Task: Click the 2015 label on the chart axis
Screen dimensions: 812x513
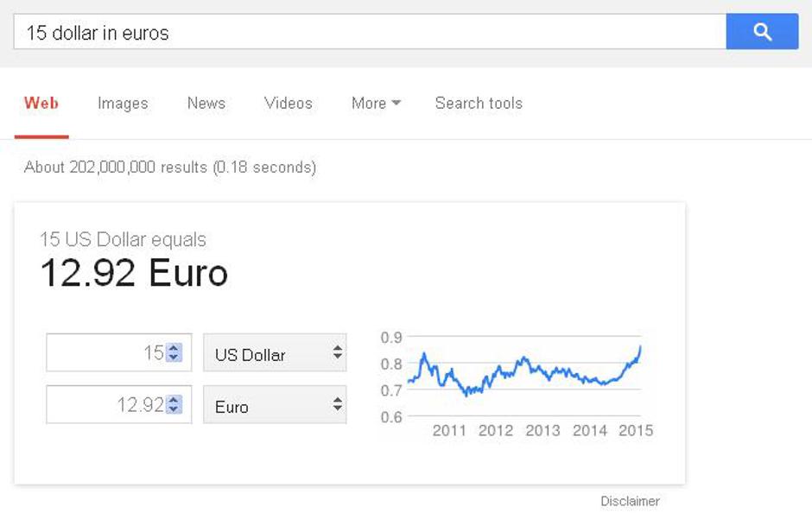Action: coord(636,430)
